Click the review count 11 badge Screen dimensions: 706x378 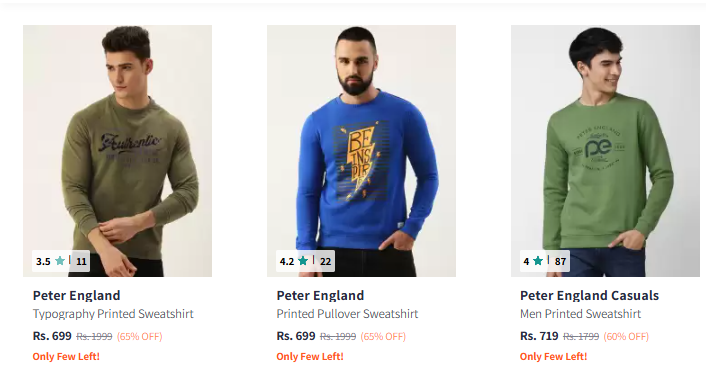81,261
